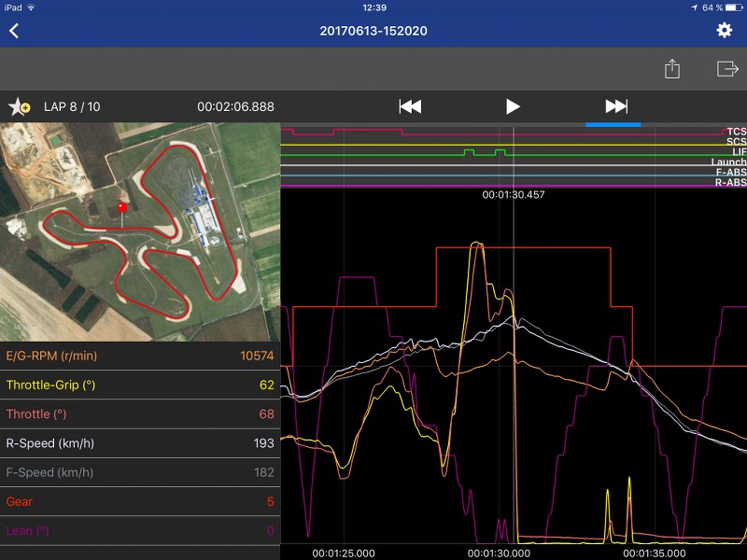Tap the Wi-Fi icon in status bar
747x560 pixels.
click(x=31, y=7)
